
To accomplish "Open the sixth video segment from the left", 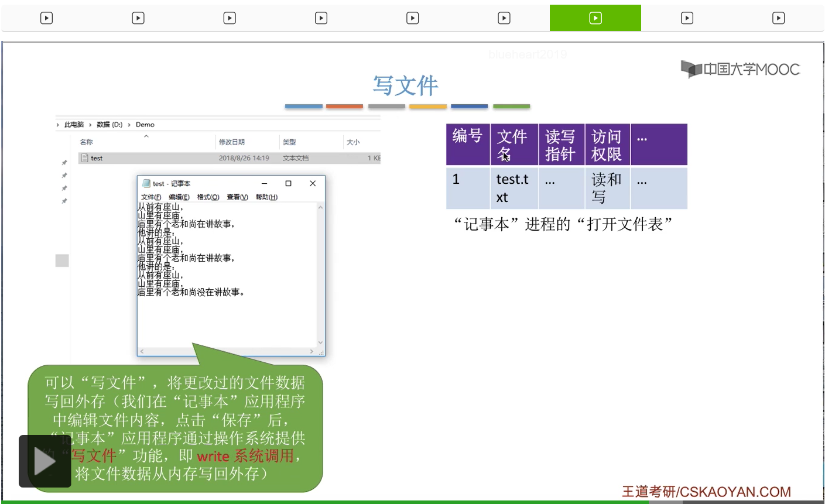I will point(504,18).
